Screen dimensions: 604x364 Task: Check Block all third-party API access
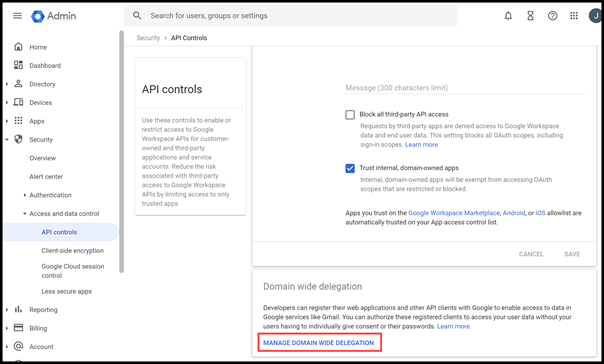tap(350, 115)
